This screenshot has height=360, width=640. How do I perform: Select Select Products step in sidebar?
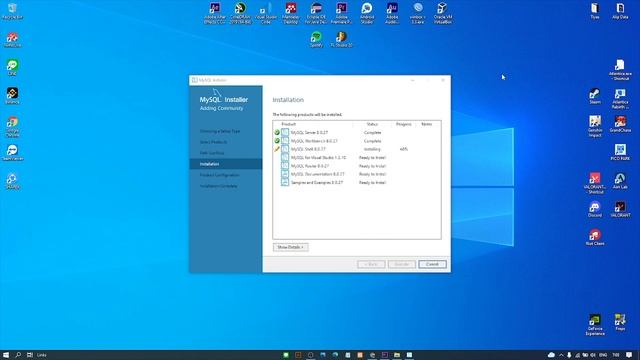[x=213, y=142]
